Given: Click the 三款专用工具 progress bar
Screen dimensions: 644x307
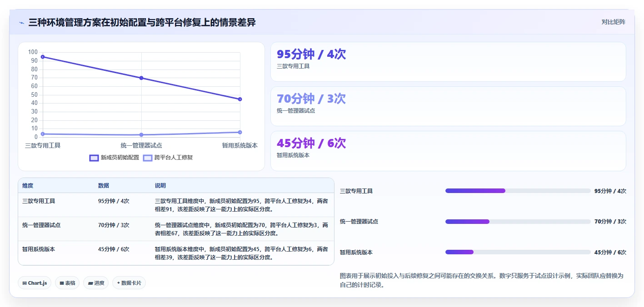Looking at the screenshot, I should (518, 191).
